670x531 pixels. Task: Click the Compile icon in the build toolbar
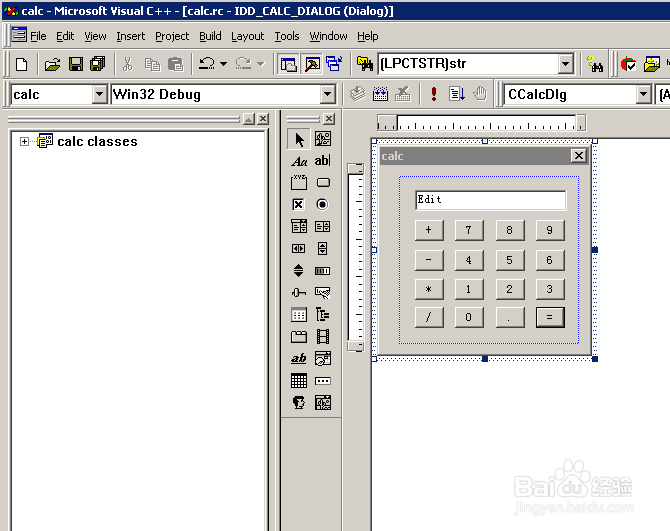click(x=358, y=94)
